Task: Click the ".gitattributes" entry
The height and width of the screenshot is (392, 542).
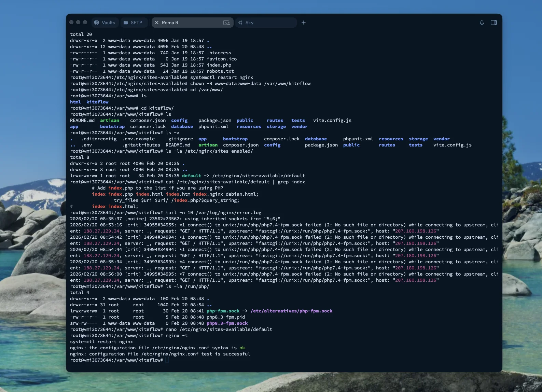Action: point(141,145)
